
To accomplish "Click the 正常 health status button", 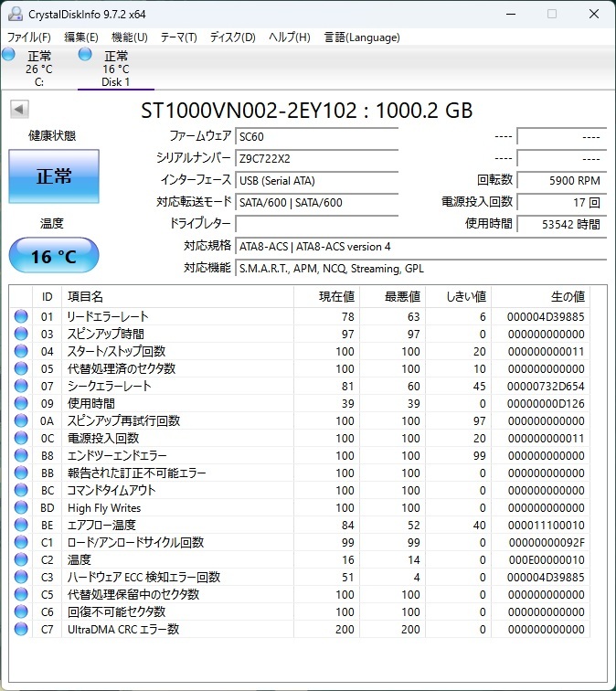I will 54,176.
